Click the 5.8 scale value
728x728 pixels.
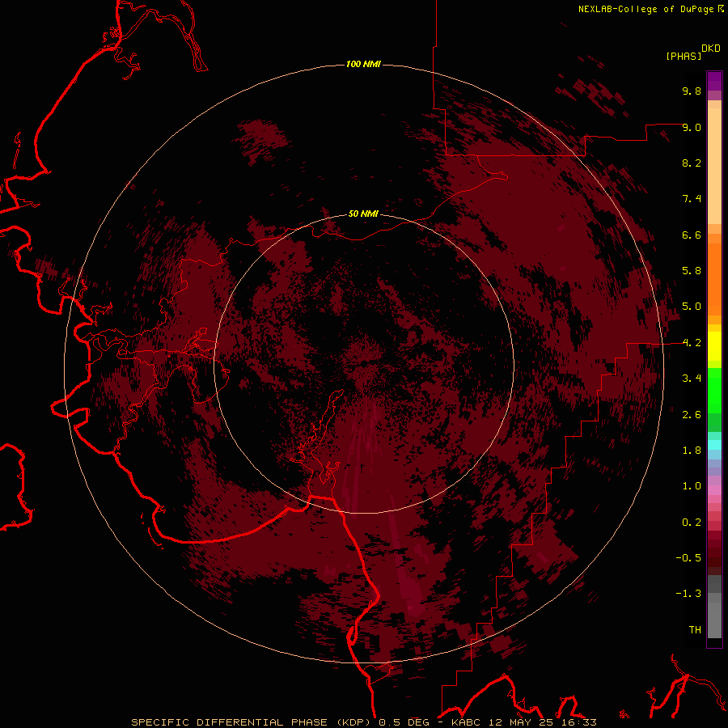click(692, 271)
